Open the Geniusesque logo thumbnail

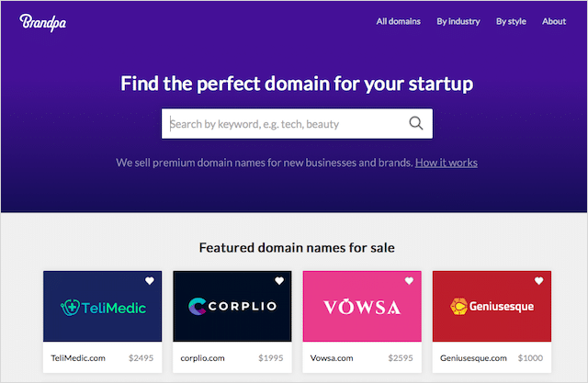click(492, 307)
